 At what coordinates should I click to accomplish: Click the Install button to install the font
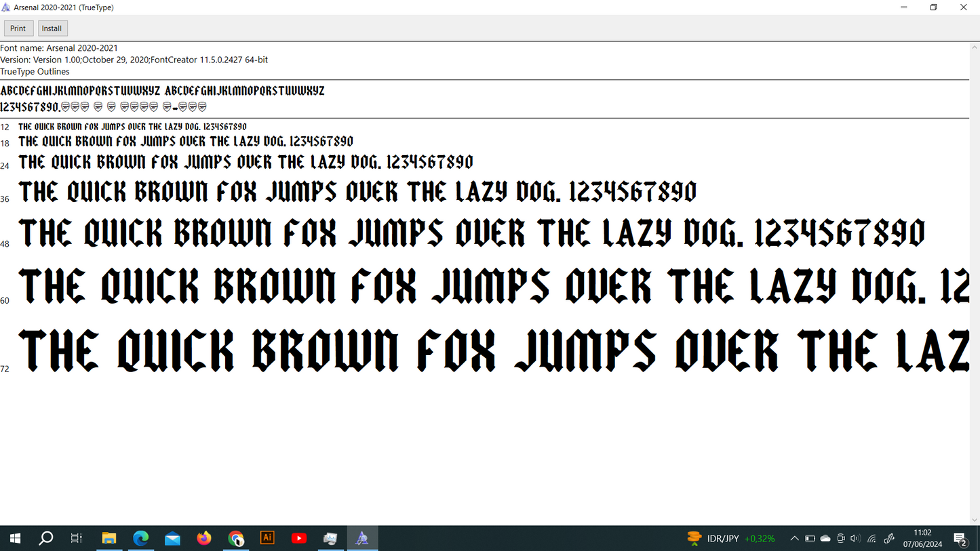tap(52, 28)
